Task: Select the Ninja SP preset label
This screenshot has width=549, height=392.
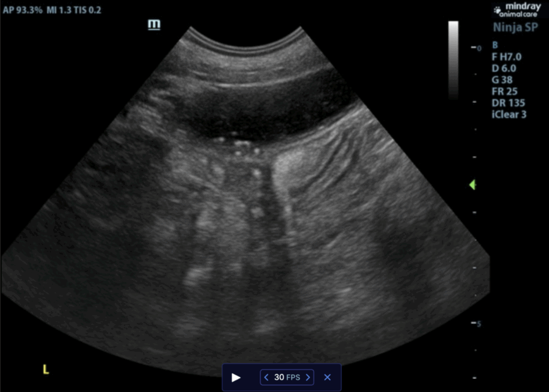Action: click(514, 29)
